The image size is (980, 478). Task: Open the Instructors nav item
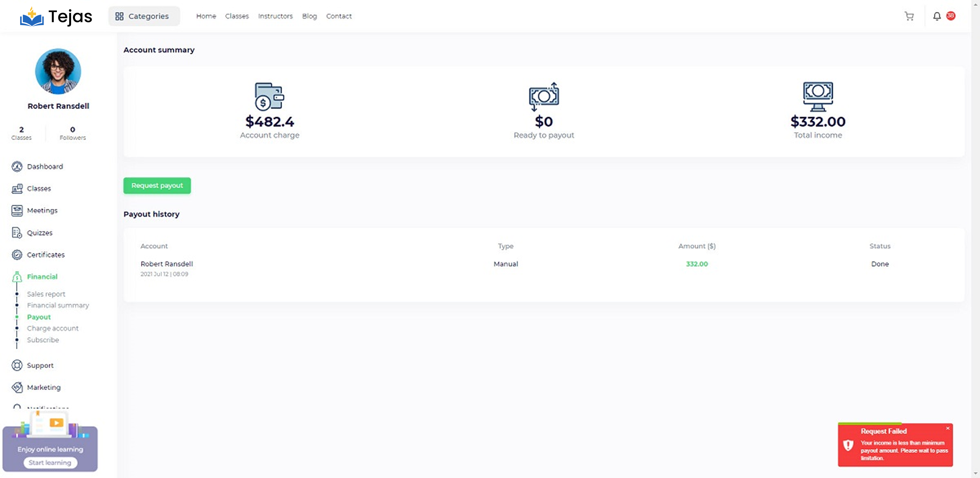[275, 16]
